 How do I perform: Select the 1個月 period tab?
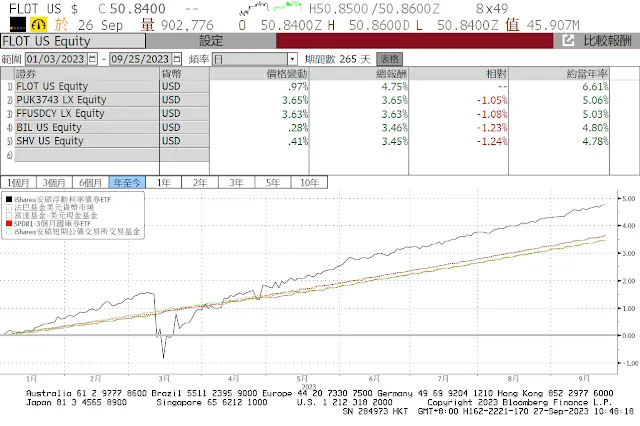point(18,182)
